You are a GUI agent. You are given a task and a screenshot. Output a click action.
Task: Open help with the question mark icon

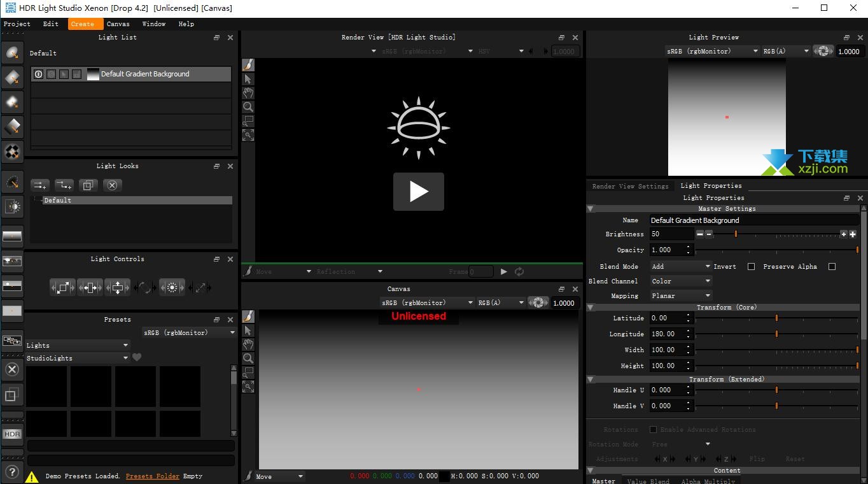[12, 473]
